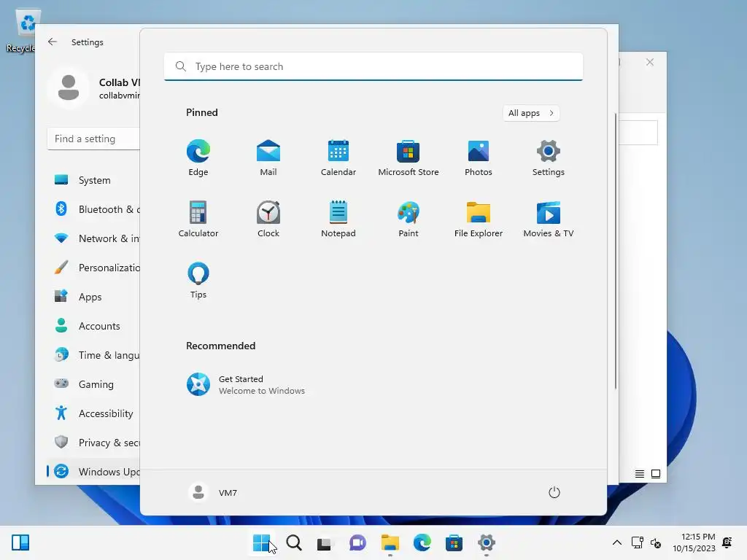Open Edge from the taskbar
Screen dimensions: 747x560
pos(422,542)
